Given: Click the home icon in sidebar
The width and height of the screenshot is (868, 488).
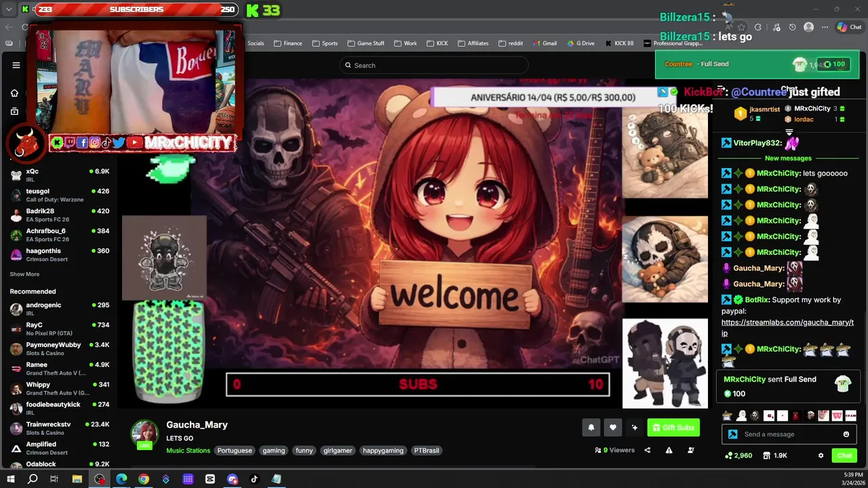Looking at the screenshot, I should point(14,93).
